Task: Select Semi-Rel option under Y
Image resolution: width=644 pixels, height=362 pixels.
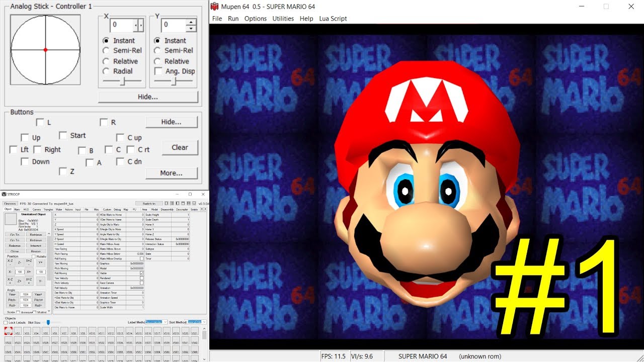Action: click(174, 50)
